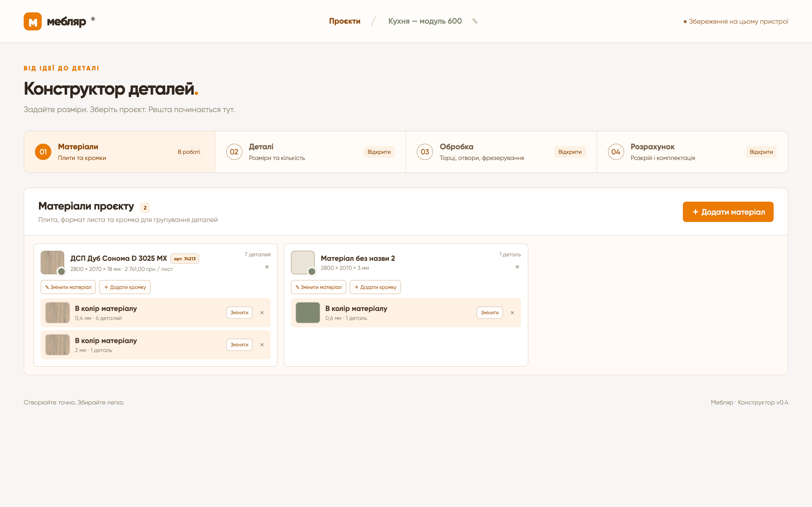Screen dimensions: 812x507
Task: Delete the 0,6 мм edge banding row
Action: pos(512,313)
